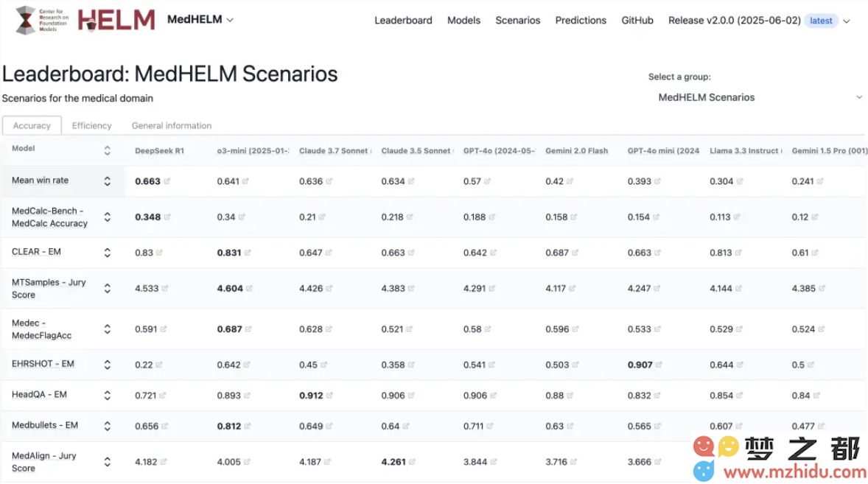Select the HeadQA - EM row label
868x484 pixels.
39,394
